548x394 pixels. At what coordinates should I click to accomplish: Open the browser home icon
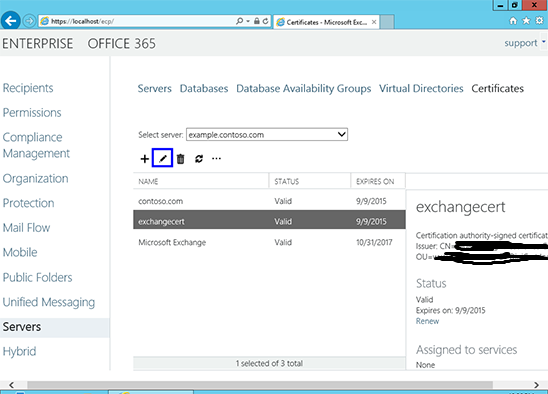(513, 21)
